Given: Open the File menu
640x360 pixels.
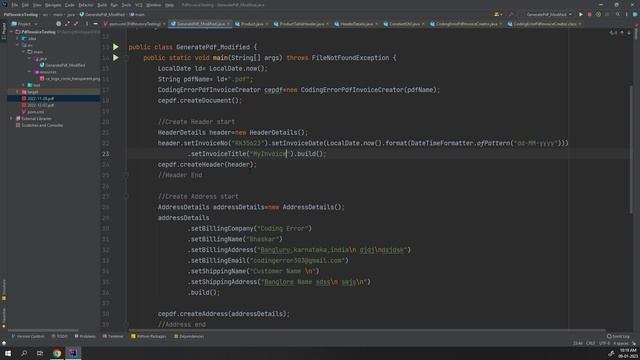Looking at the screenshot, I should click(x=15, y=5).
